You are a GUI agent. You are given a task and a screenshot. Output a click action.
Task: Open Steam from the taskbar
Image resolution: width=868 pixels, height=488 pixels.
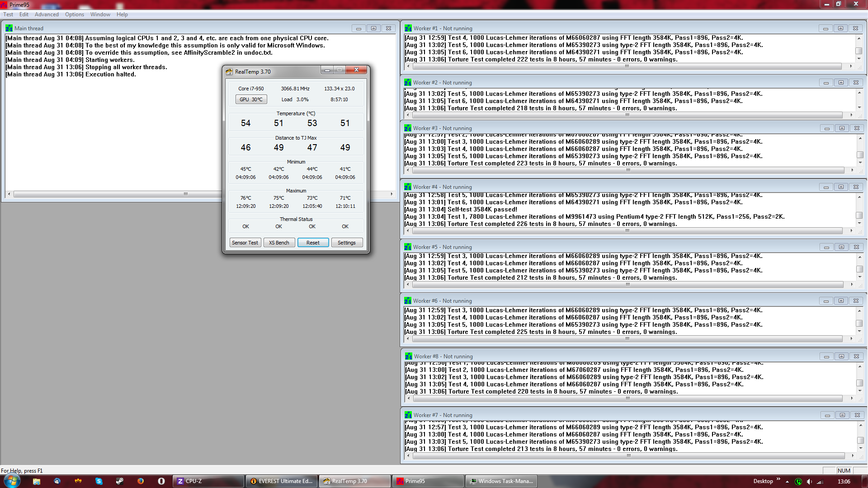119,481
